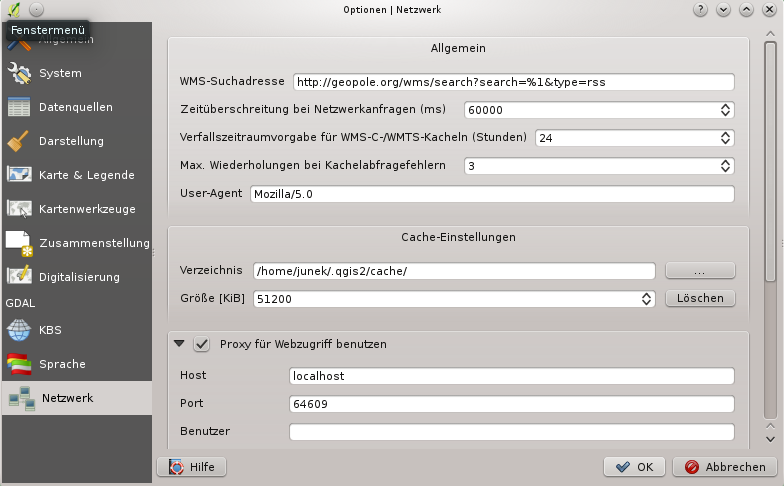Click the Digitalisierung pencil icon
The width and height of the screenshot is (784, 486).
coord(19,276)
